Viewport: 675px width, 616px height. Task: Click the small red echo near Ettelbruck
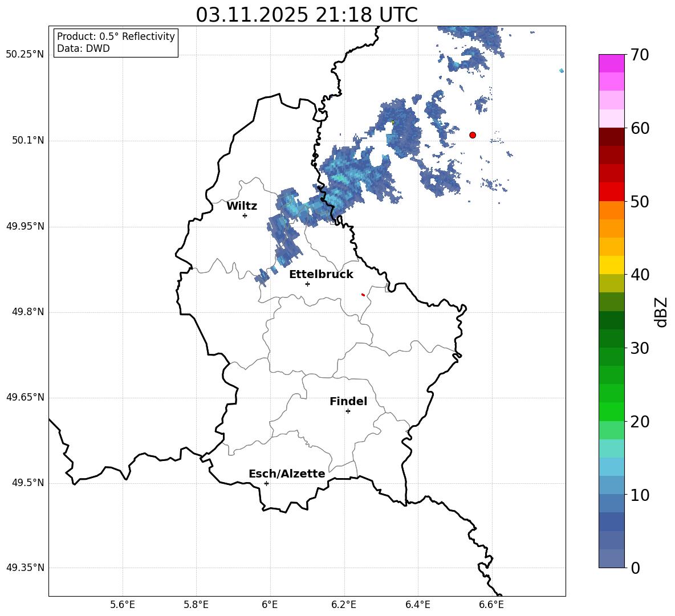[x=363, y=295]
